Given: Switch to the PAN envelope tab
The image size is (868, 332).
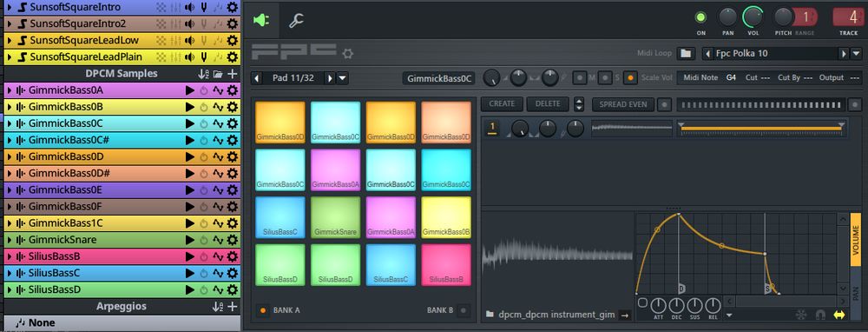Looking at the screenshot, I should pos(856,292).
